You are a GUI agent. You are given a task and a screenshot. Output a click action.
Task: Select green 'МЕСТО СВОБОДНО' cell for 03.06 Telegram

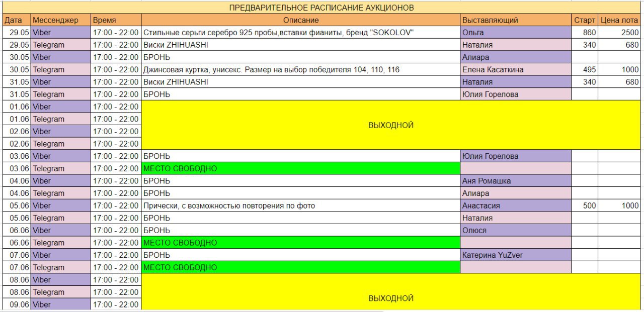tap(301, 168)
